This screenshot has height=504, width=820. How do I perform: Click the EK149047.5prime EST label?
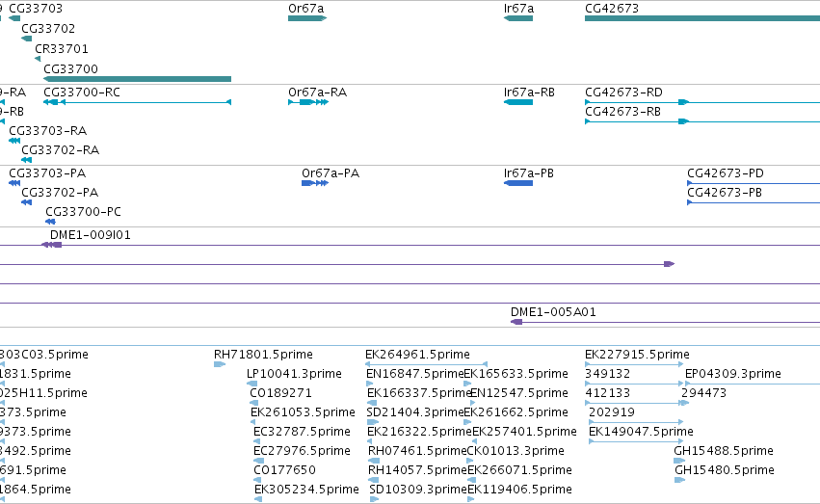point(641,432)
